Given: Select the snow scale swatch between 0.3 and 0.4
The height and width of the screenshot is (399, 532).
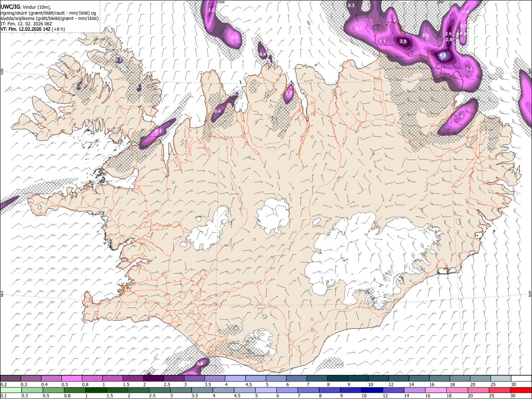Looking at the screenshot, I should point(31,379).
